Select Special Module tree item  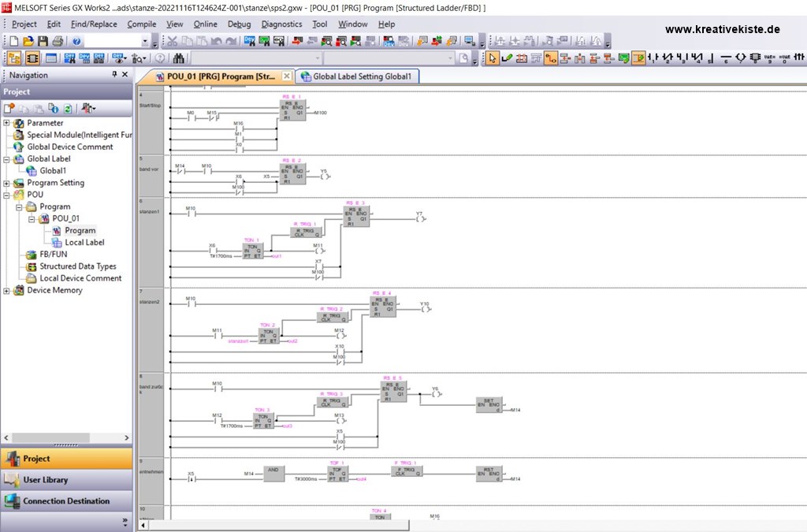pos(80,135)
